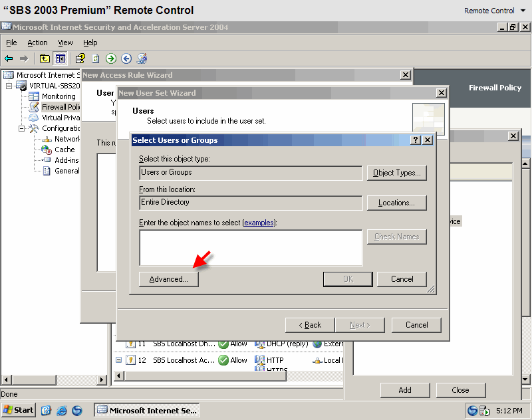The height and width of the screenshot is (420, 532).
Task: Click left arrow of console tree scrollbar
Action: [7, 379]
